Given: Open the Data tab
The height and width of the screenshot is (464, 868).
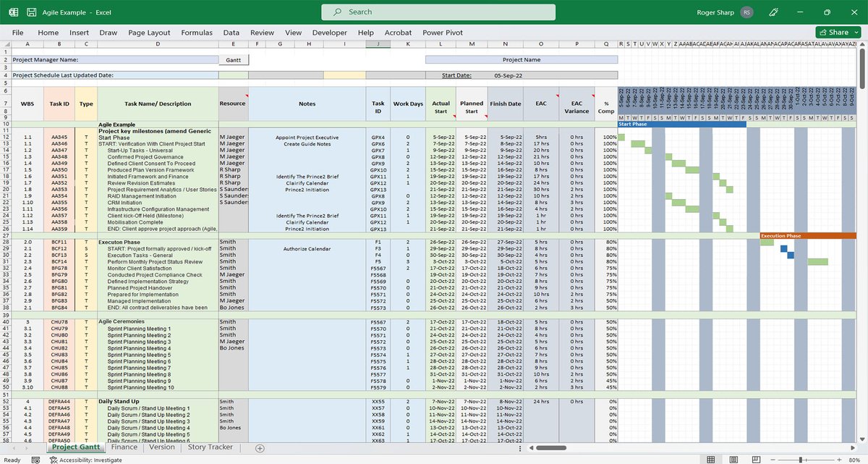Looking at the screenshot, I should [231, 33].
